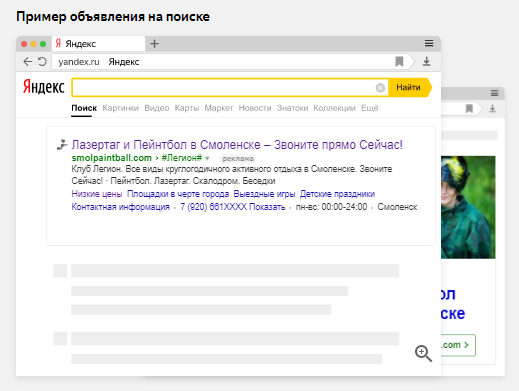The width and height of the screenshot is (519, 391).
Task: Open the Низкие цены sitelink
Action: pos(97,194)
